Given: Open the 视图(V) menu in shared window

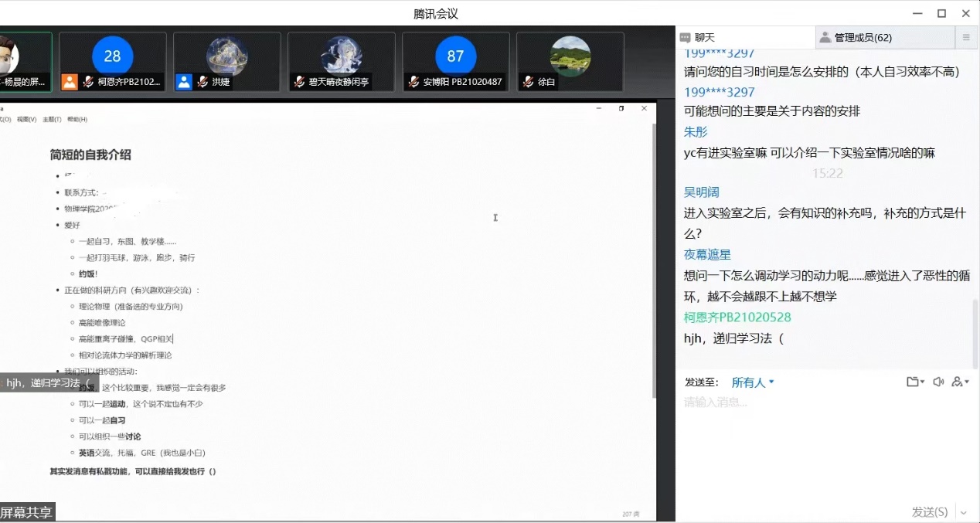Looking at the screenshot, I should click(27, 120).
